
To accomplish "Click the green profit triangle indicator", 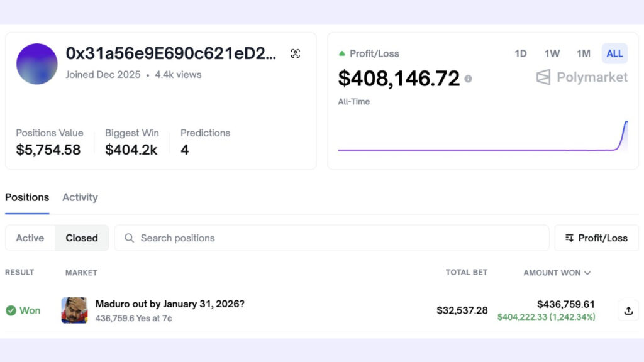I will coord(342,53).
